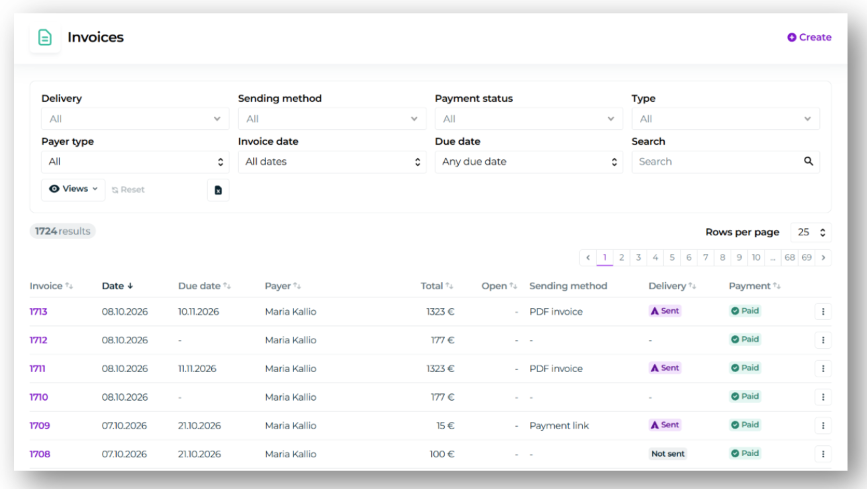The image size is (867, 489).
Task: Click Sent badge on invoice 1711
Action: [x=665, y=368]
